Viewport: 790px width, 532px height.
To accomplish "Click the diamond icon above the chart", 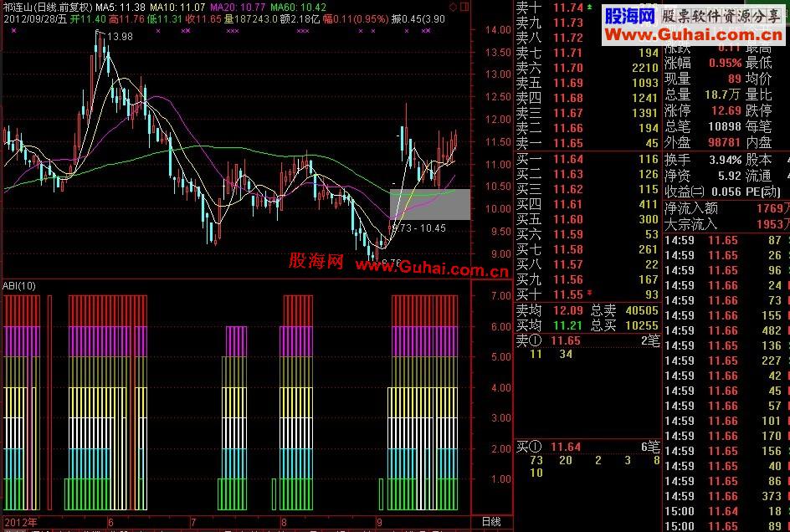I will pos(453,7).
